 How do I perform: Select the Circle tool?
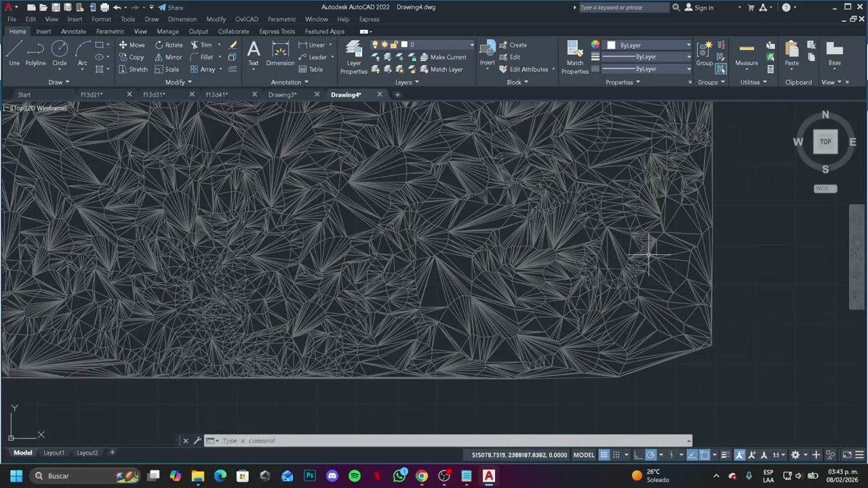click(60, 53)
